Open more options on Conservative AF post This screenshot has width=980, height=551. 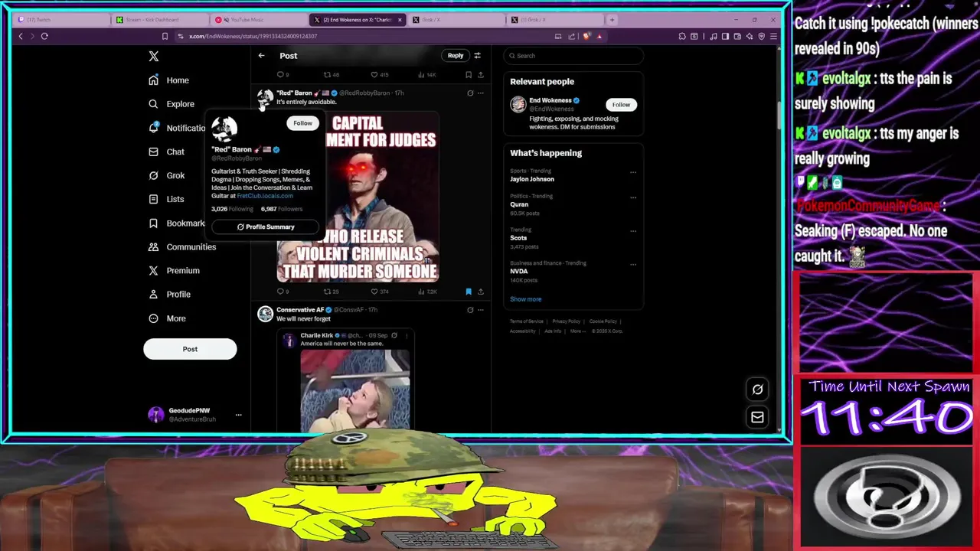click(x=481, y=310)
